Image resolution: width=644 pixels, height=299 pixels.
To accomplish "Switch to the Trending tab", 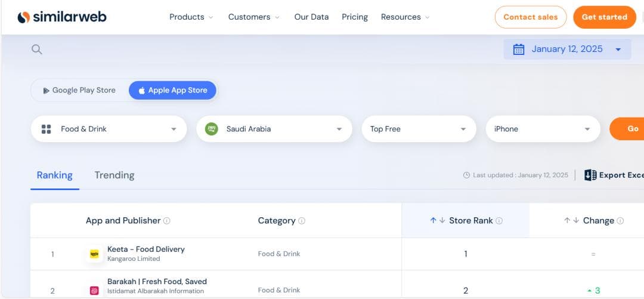I will click(x=114, y=175).
